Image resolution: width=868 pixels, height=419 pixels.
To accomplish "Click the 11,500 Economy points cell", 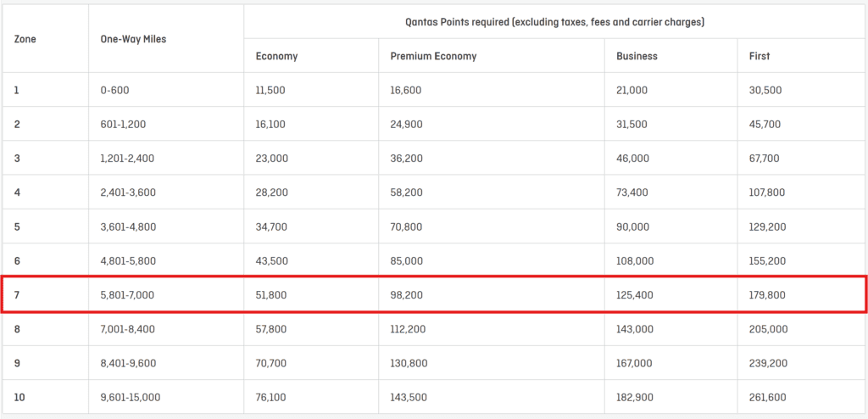I will coord(270,90).
